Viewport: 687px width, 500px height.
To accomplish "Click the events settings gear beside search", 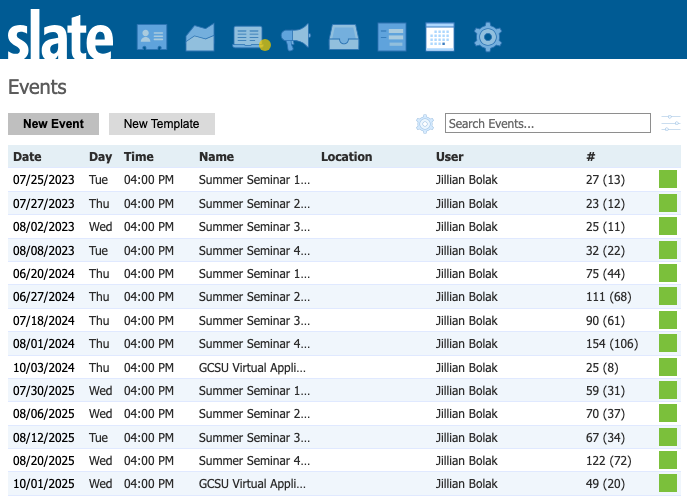I will [x=425, y=124].
